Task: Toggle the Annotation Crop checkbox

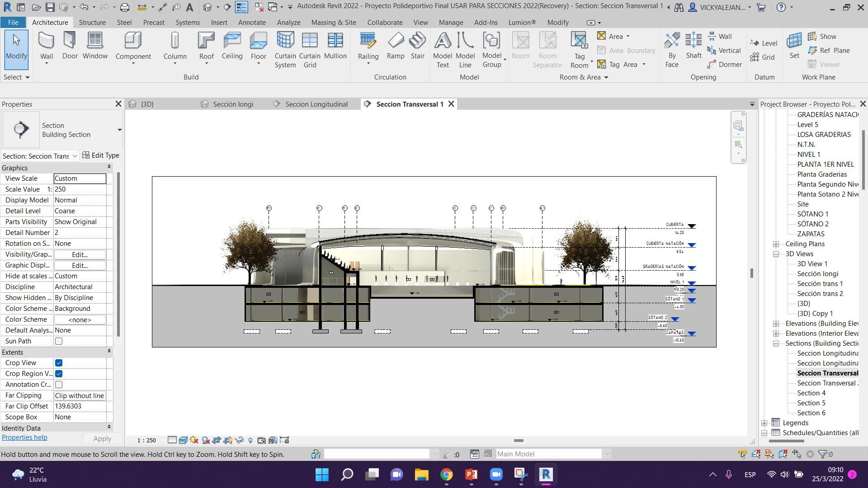Action: [x=59, y=385]
